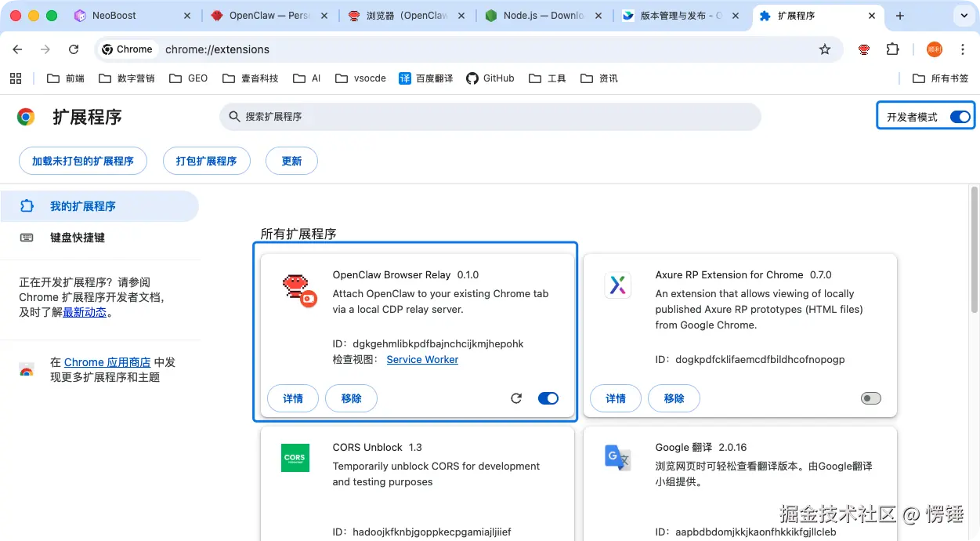Reload the OpenClaw Browser Relay extension
Image resolution: width=980 pixels, height=541 pixels.
pos(516,398)
